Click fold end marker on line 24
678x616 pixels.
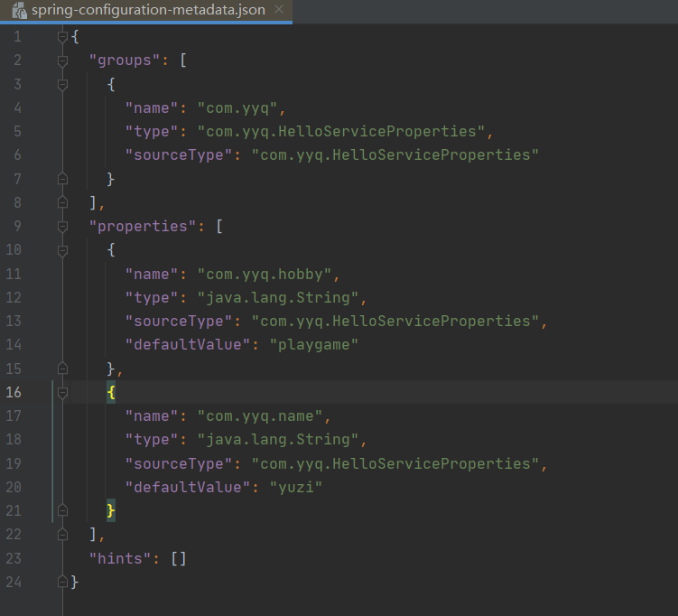(x=62, y=582)
